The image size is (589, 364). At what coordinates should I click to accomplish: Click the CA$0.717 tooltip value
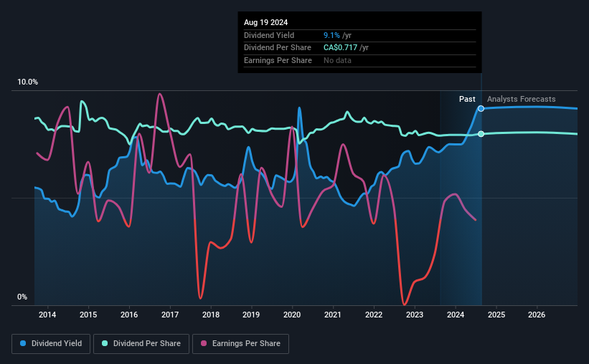click(340, 48)
